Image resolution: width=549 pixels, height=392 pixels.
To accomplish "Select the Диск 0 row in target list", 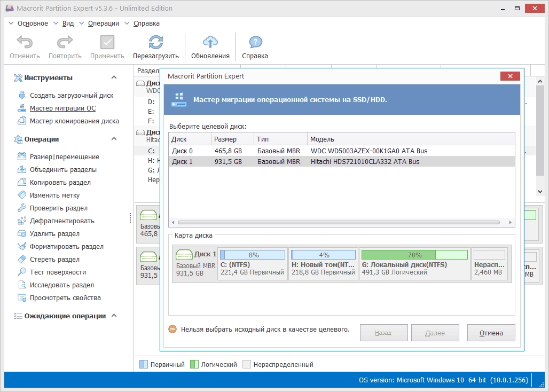I will [341, 151].
